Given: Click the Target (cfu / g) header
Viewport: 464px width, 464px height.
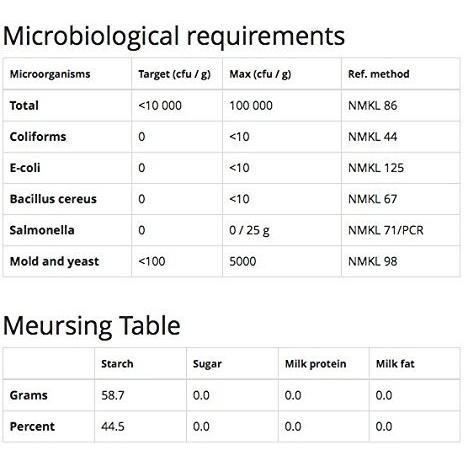Looking at the screenshot, I should click(174, 74).
